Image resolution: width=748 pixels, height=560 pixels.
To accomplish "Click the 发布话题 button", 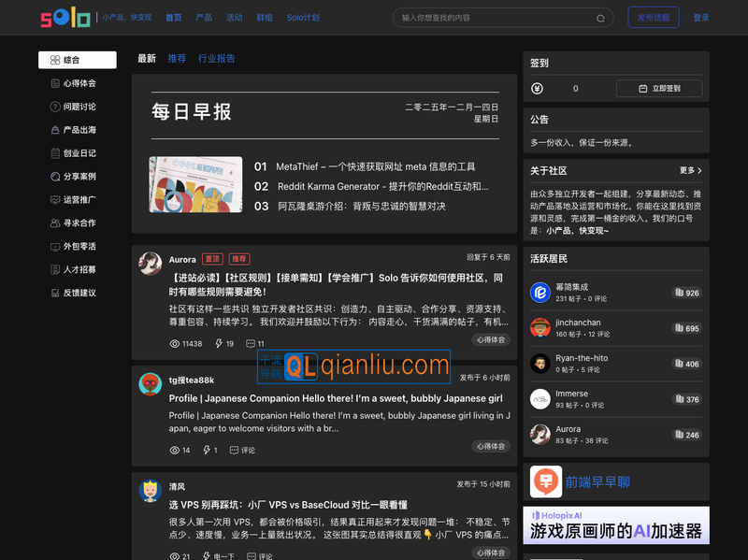I will point(653,17).
